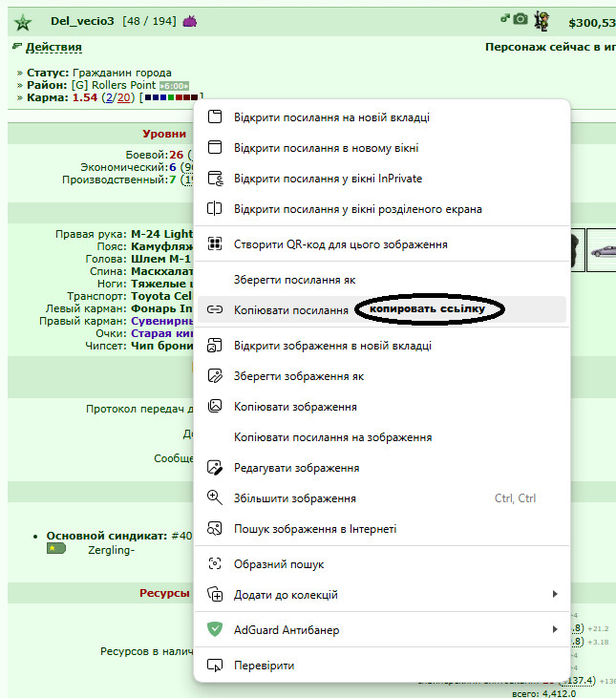616x698 pixels.
Task: Choose Відкрити посилання в новому вікні
Action: (382, 148)
